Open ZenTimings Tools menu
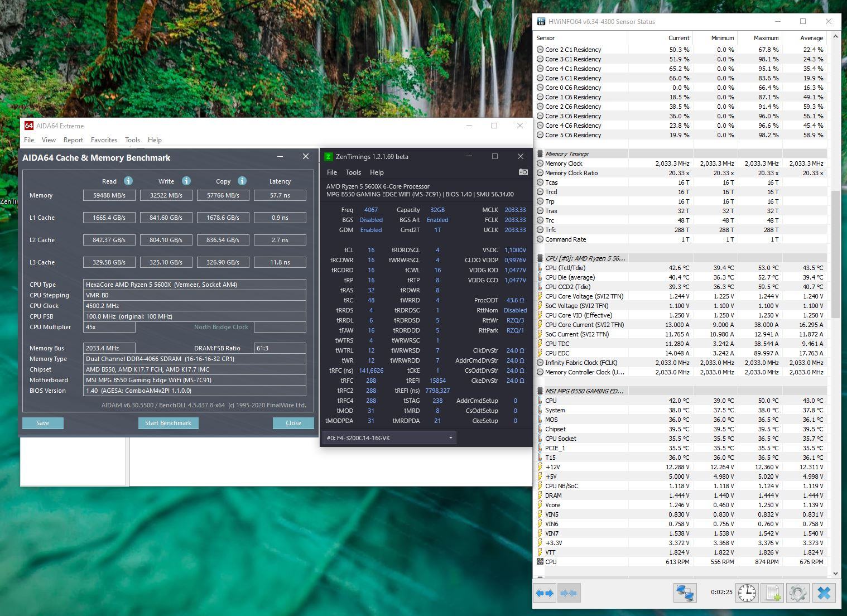The width and height of the screenshot is (847, 616). pos(353,172)
